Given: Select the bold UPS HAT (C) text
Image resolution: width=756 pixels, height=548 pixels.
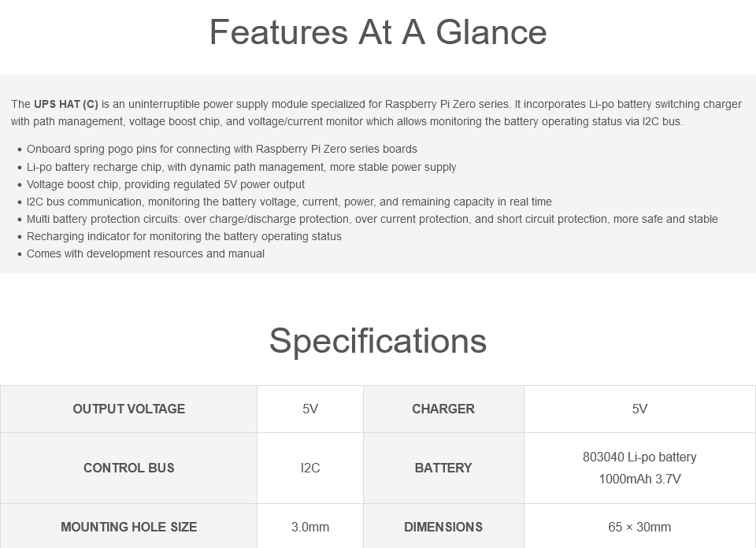Looking at the screenshot, I should tap(66, 104).
